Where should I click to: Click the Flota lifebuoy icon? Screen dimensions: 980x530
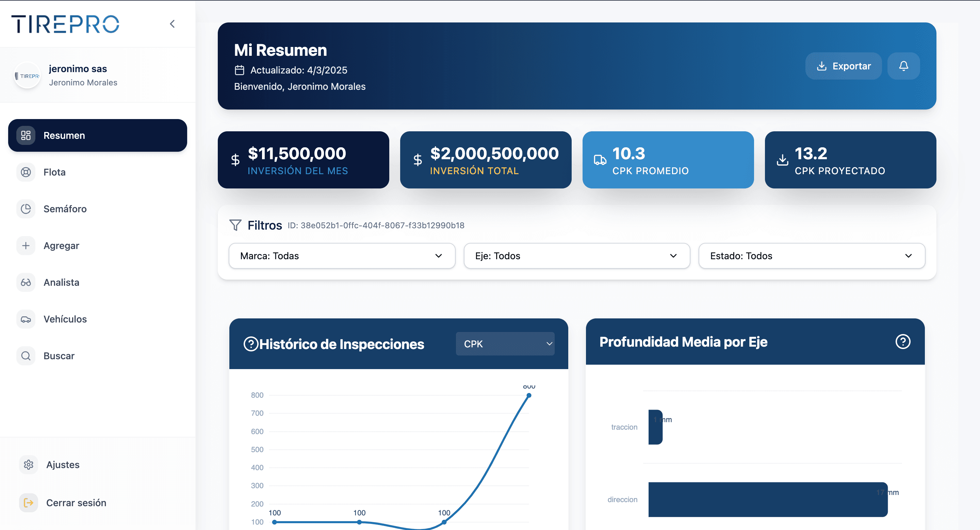point(26,172)
